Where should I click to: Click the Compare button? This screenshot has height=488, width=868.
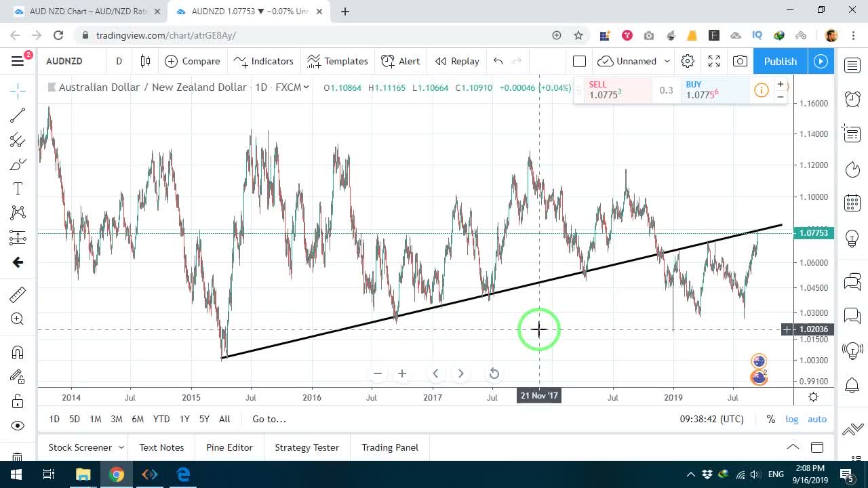[x=193, y=61]
